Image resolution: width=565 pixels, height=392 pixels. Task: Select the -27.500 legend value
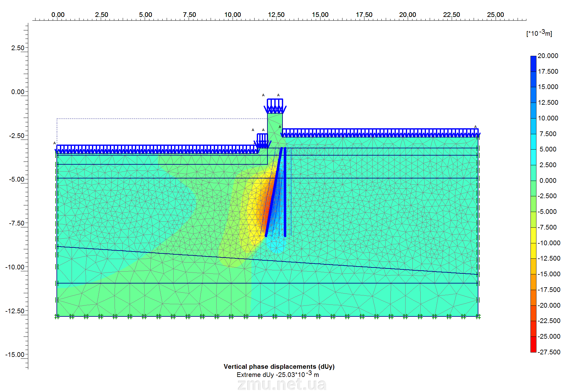pos(549,352)
